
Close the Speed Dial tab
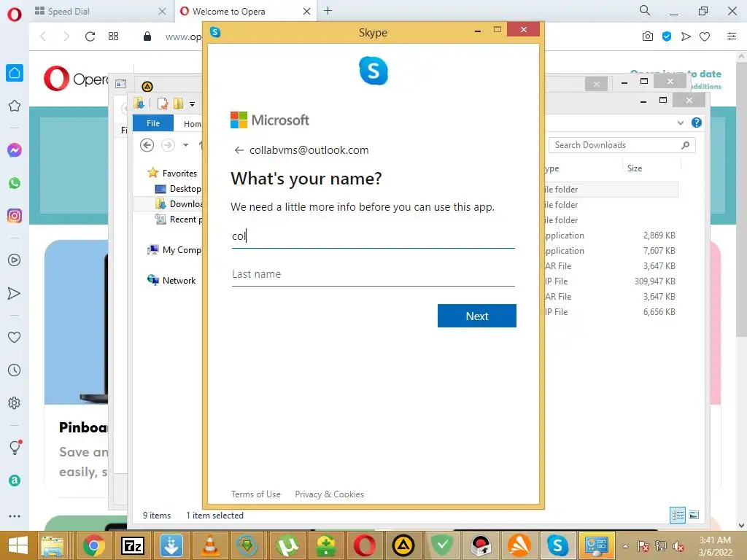pos(162,11)
